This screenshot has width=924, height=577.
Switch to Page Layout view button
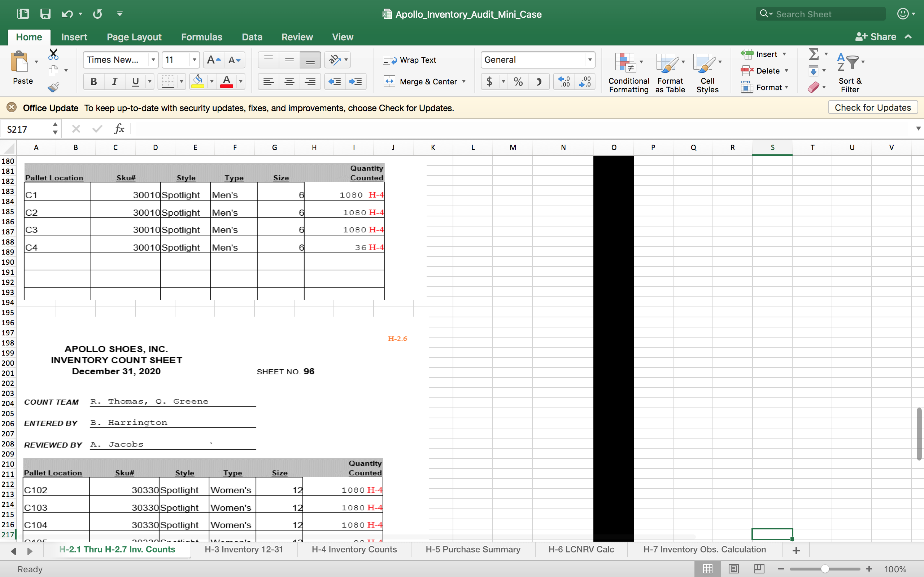733,569
